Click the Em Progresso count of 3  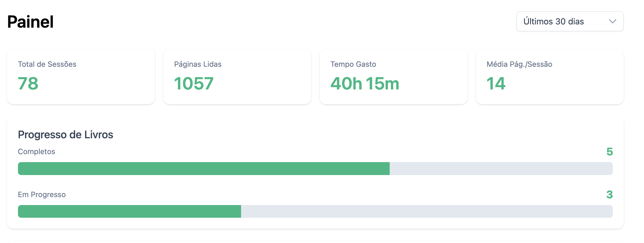click(x=610, y=194)
